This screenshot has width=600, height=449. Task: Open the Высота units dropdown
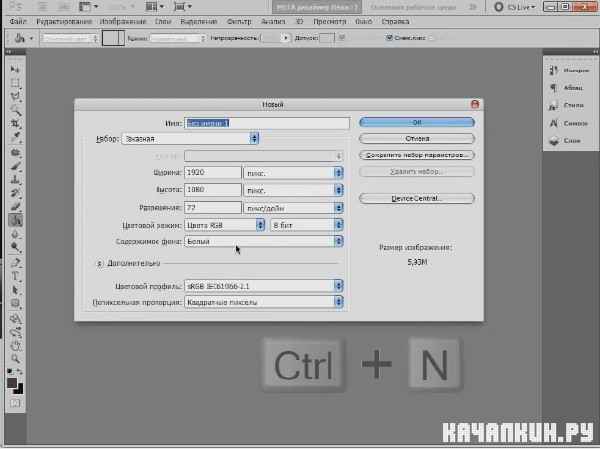pos(293,190)
